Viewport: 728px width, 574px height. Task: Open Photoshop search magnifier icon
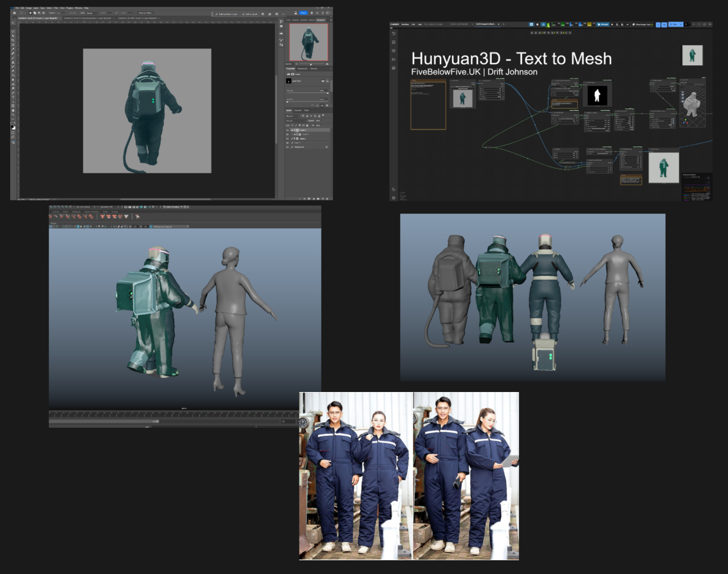click(x=317, y=13)
